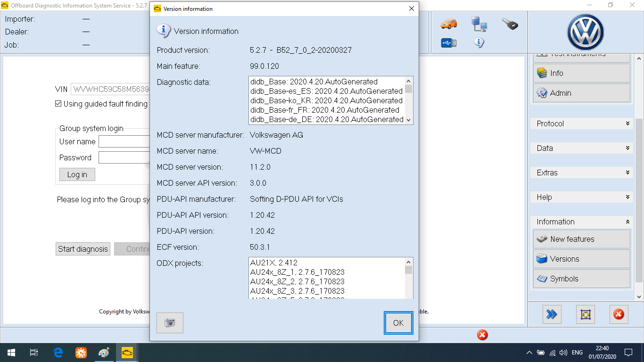This screenshot has height=362, width=644.
Task: Select ODIS app on taskbar
Action: [127, 353]
